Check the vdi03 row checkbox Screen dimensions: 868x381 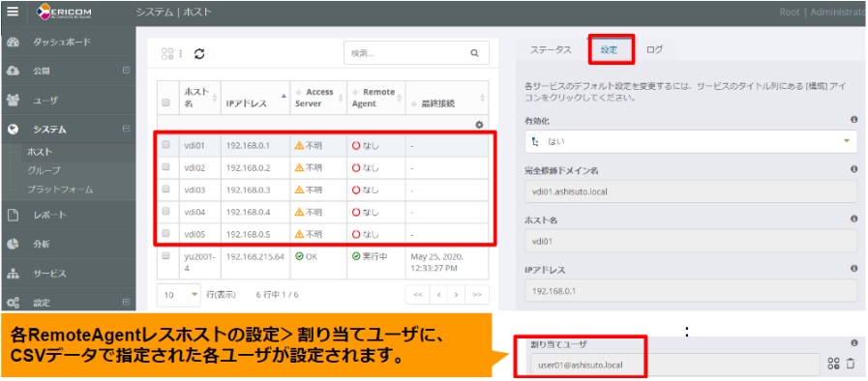(165, 189)
